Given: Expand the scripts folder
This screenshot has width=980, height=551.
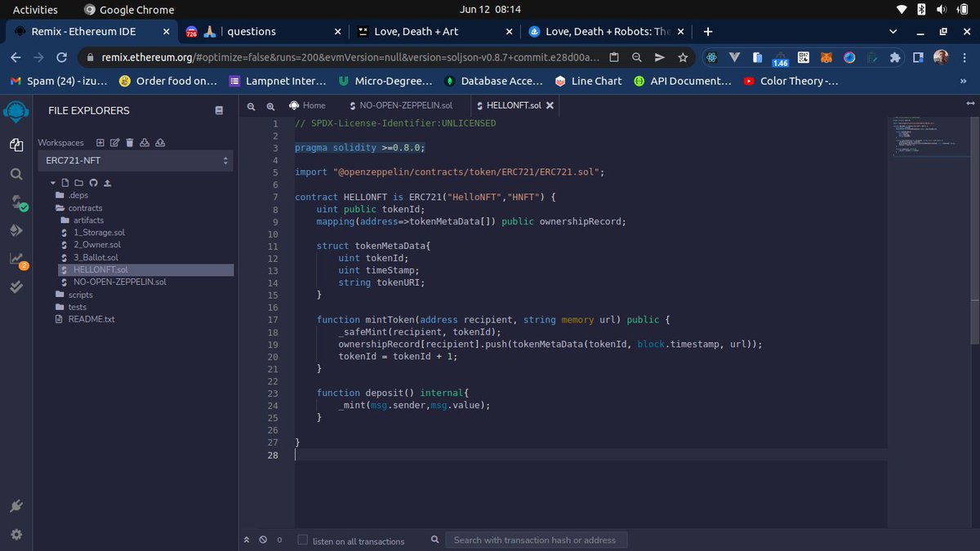Looking at the screenshot, I should [74, 295].
